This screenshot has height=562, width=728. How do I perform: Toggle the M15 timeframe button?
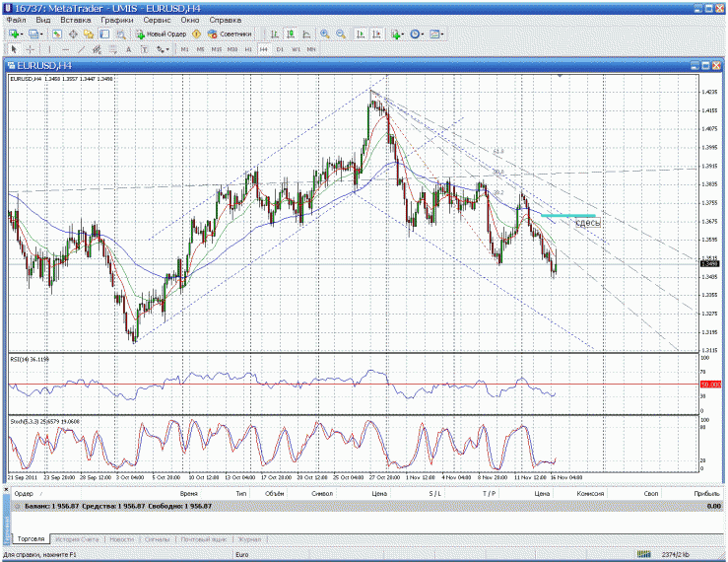click(216, 48)
